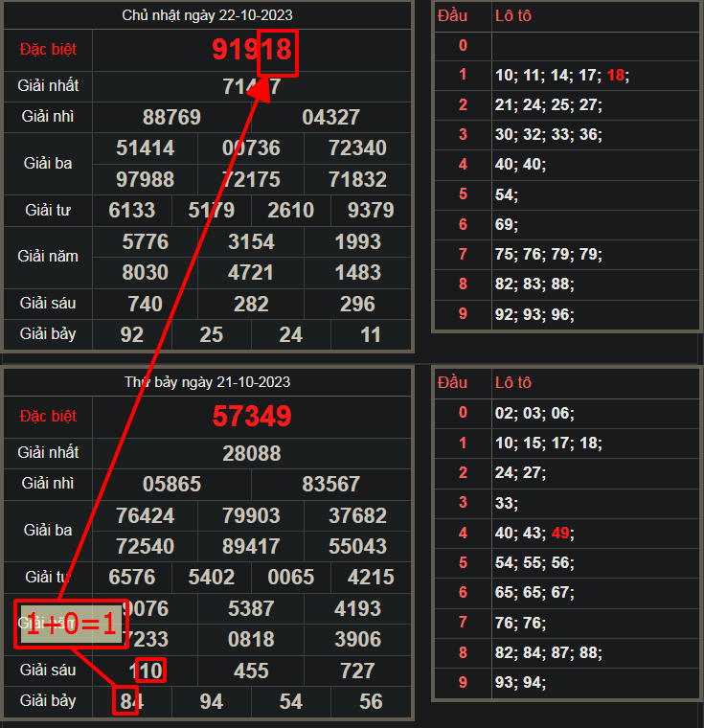This screenshot has width=704, height=728.
Task: Select Giải bảy number 92
Action: click(132, 334)
